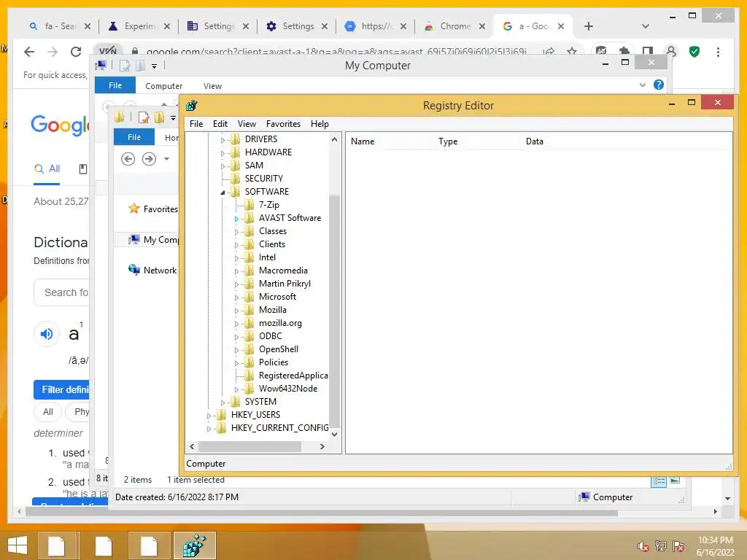This screenshot has width=747, height=560.
Task: Select the RegisteredApplications key
Action: pos(293,376)
